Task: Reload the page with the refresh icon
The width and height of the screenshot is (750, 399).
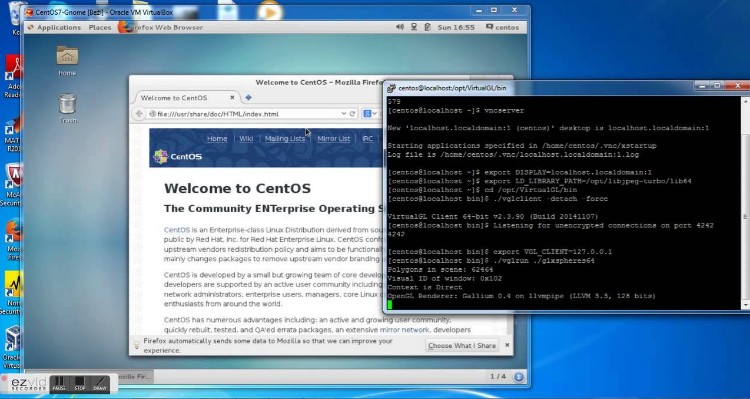Action: (353, 113)
